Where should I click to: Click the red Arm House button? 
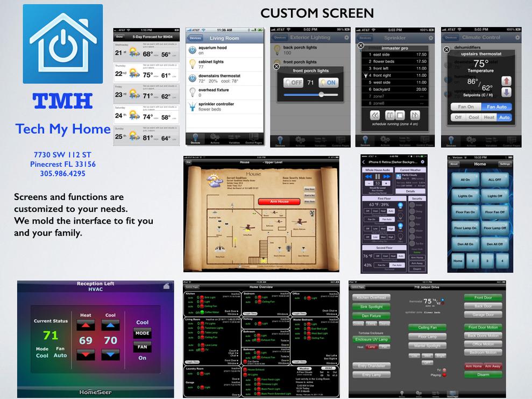tap(279, 202)
